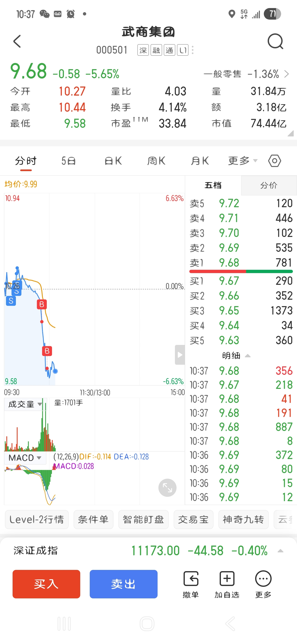
Task: Tap trade detail with volume 356
Action: pyautogui.click(x=241, y=371)
